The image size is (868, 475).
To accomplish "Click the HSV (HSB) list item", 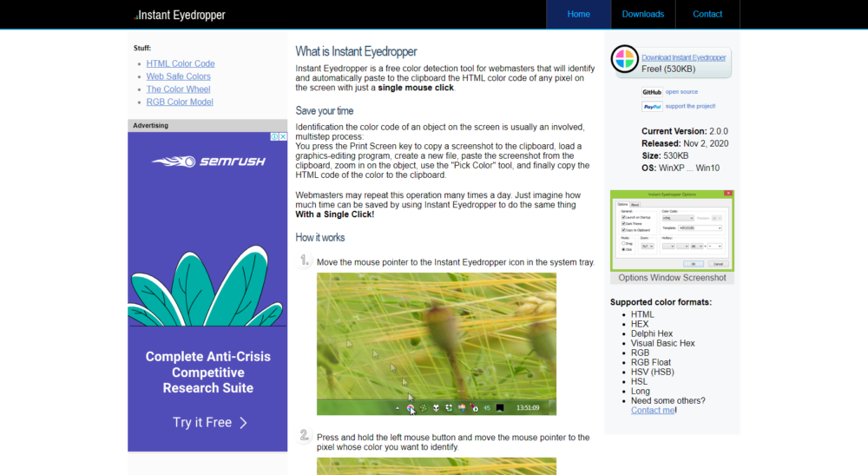I will (x=653, y=372).
